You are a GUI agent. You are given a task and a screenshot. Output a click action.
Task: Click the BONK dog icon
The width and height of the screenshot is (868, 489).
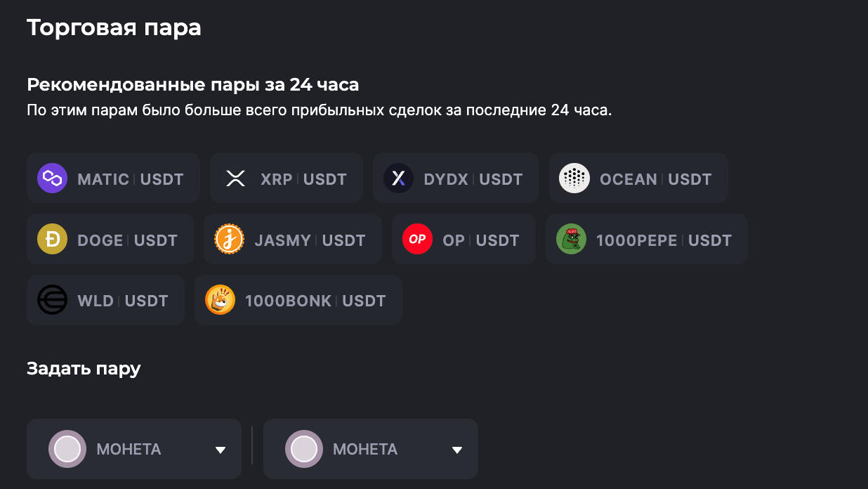(219, 300)
